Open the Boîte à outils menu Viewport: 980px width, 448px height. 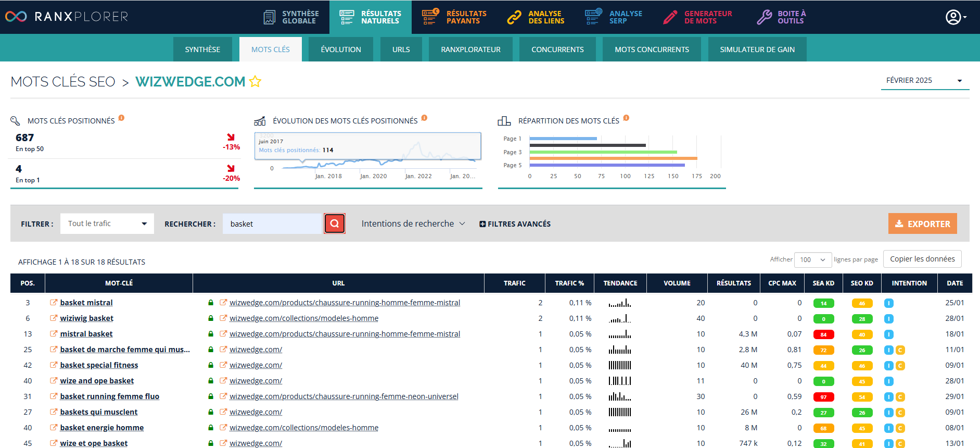click(x=781, y=17)
